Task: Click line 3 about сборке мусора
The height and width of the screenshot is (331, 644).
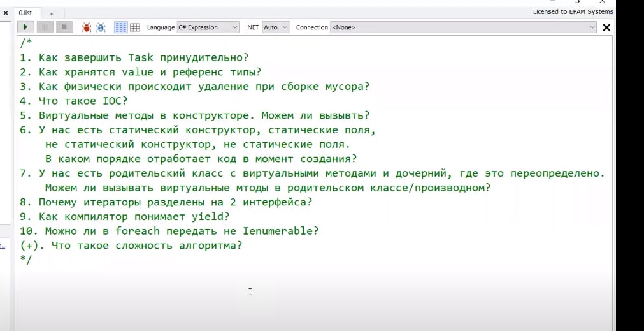Action: point(195,87)
